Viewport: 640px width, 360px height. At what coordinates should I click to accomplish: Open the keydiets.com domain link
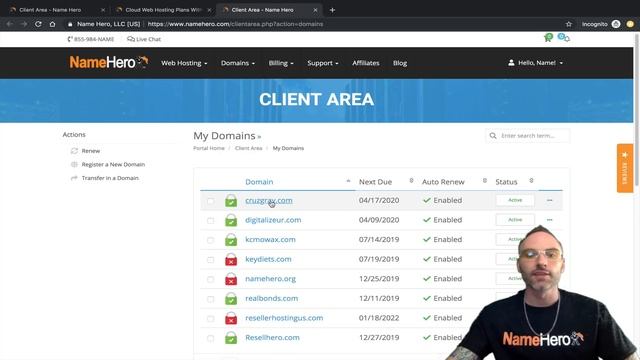(x=268, y=259)
